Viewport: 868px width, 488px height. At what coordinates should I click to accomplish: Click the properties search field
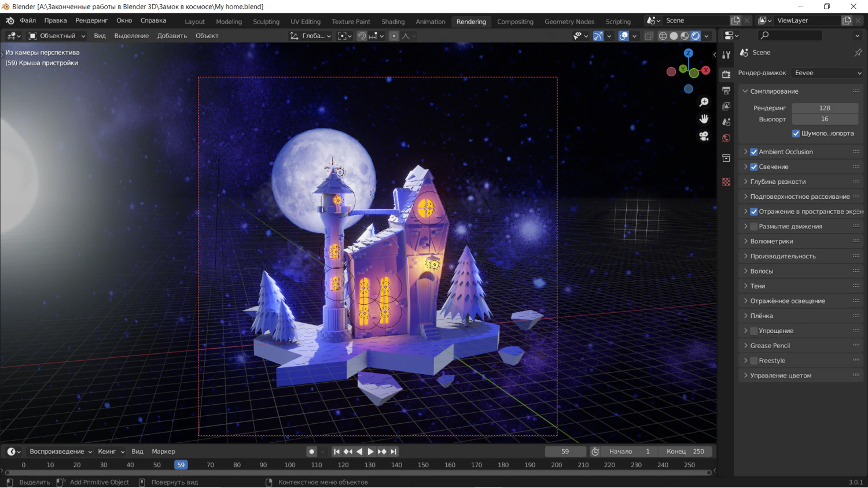pyautogui.click(x=790, y=36)
